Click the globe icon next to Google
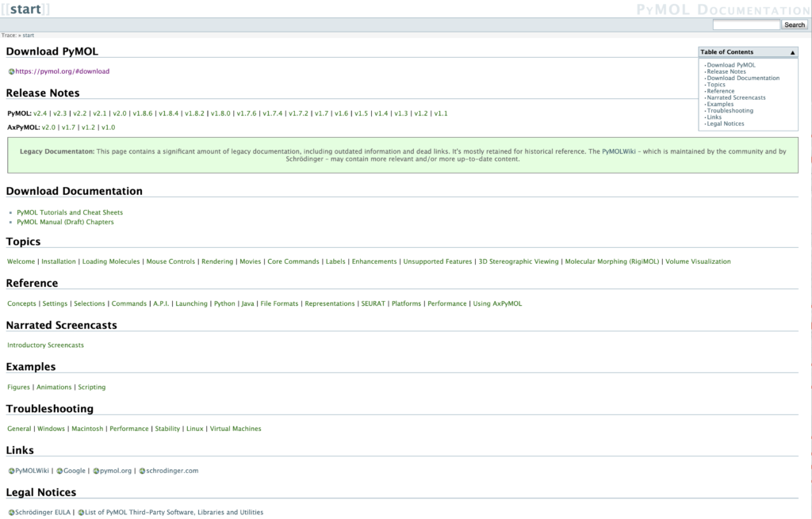Screen dimensions: 812x519 click(x=59, y=471)
